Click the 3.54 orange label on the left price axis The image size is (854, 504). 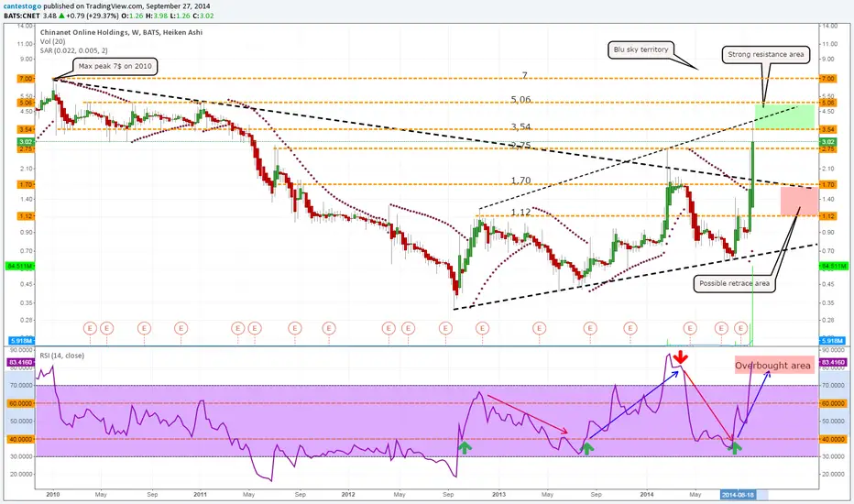(x=27, y=129)
